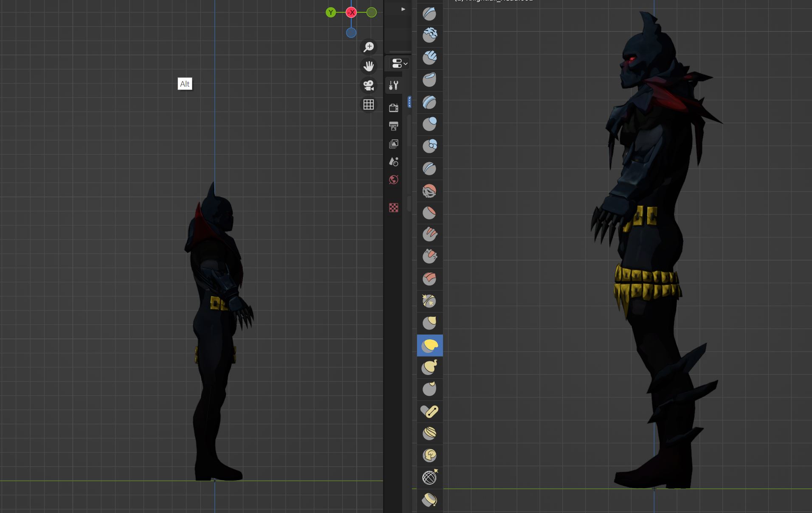Image resolution: width=812 pixels, height=513 pixels.
Task: Select the Pose brush tool
Action: 429,412
